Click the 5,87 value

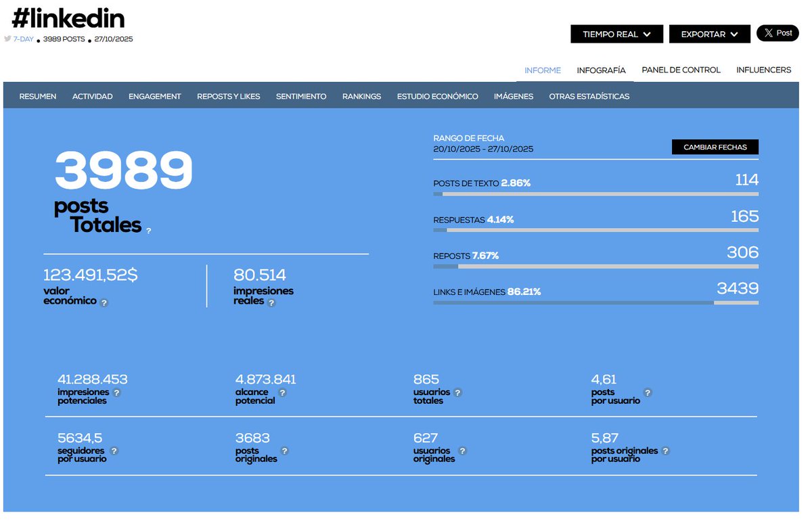click(x=605, y=438)
